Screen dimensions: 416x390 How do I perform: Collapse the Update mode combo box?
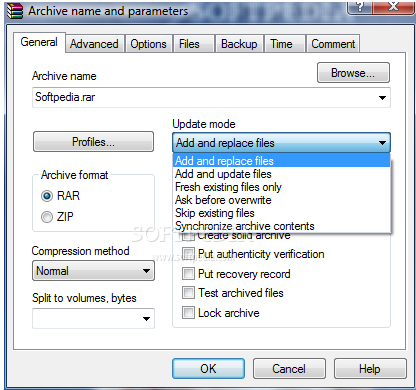(281, 143)
